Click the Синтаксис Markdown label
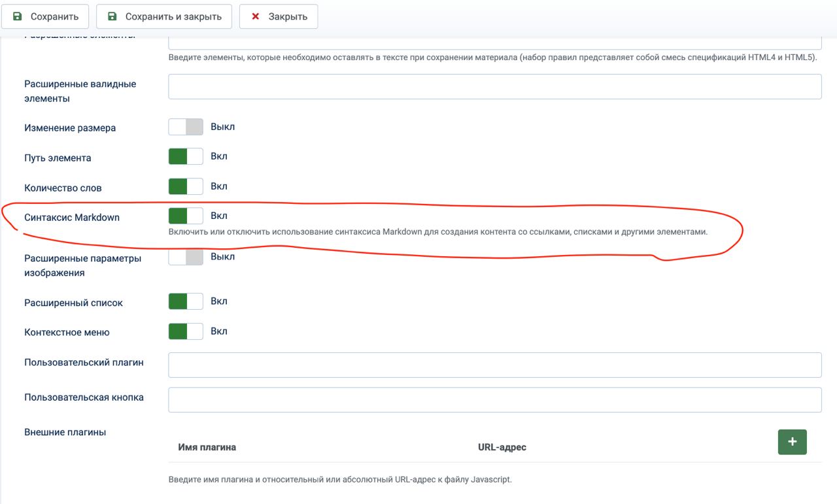837x504 pixels. tap(72, 217)
